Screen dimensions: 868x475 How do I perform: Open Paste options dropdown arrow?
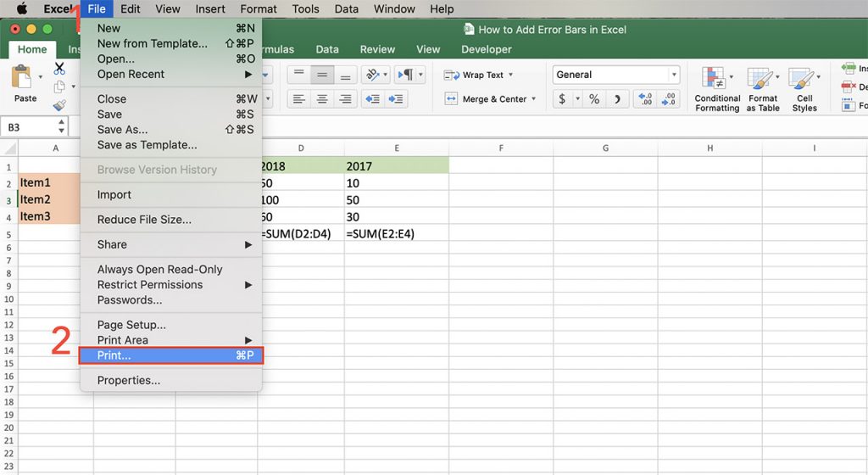click(x=41, y=76)
